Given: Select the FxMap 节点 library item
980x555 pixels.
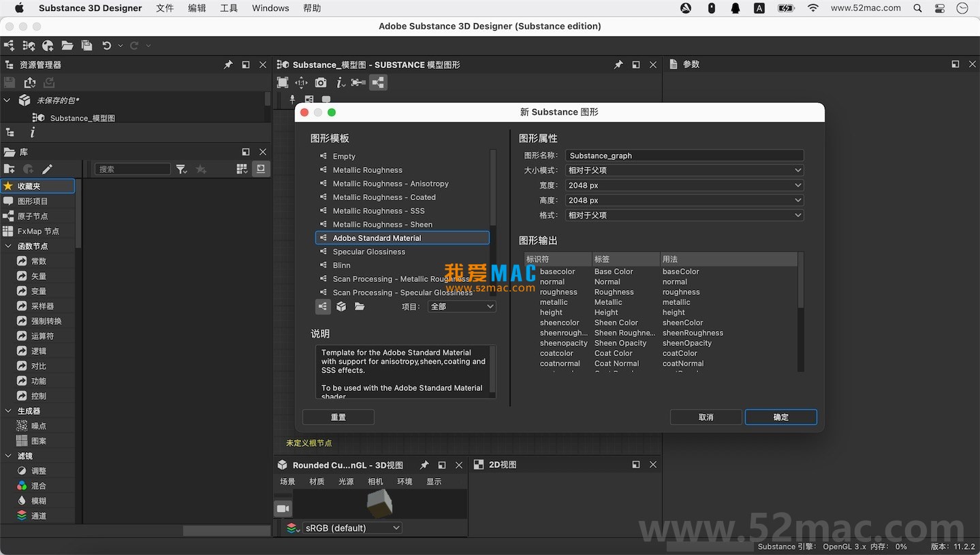Looking at the screenshot, I should coord(37,231).
